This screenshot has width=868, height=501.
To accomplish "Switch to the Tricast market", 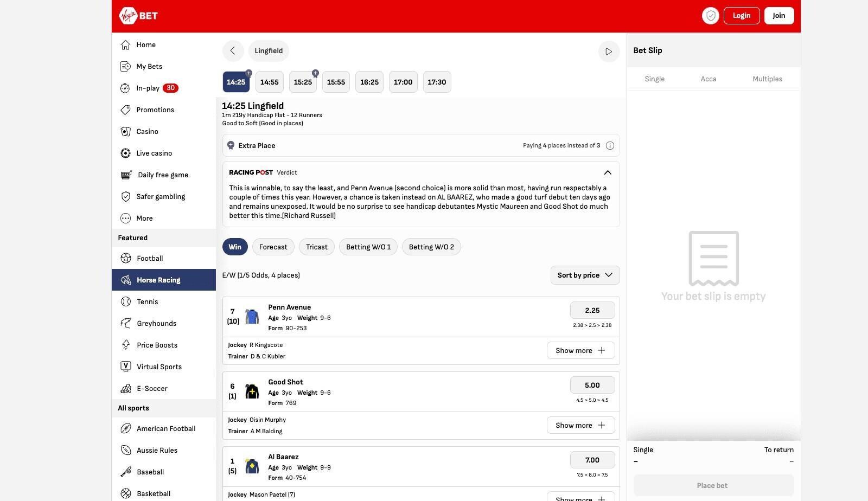I will pos(317,247).
